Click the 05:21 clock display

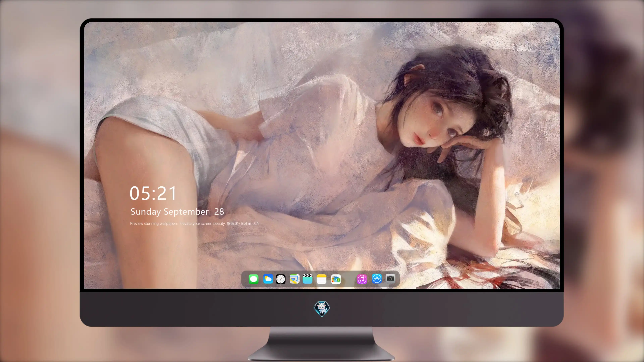pos(153,193)
